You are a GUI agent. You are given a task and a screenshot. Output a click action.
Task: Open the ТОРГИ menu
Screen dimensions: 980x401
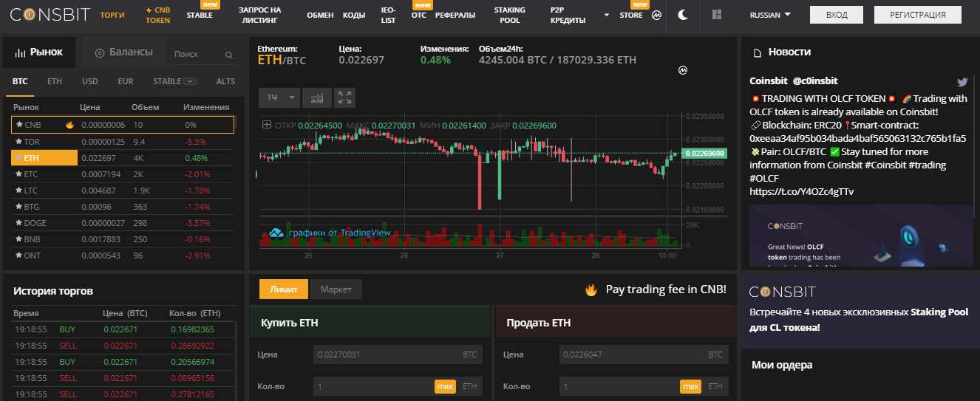pyautogui.click(x=112, y=15)
